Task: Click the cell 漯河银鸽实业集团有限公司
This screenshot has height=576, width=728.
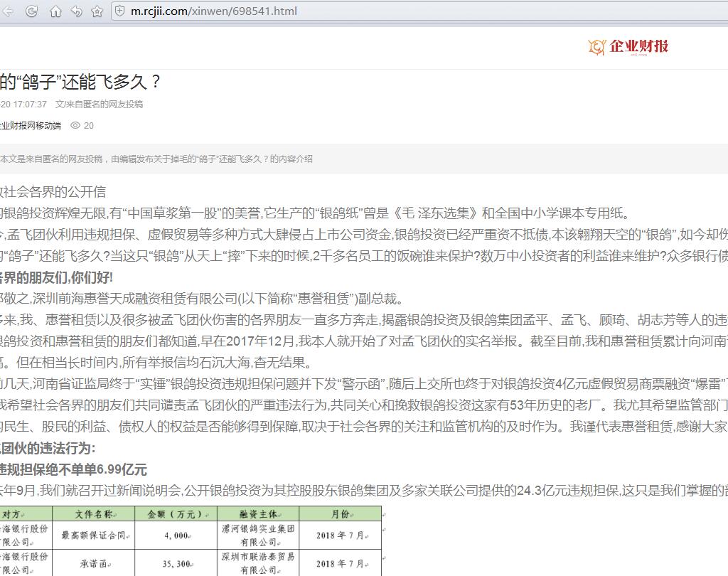Action: (258, 535)
